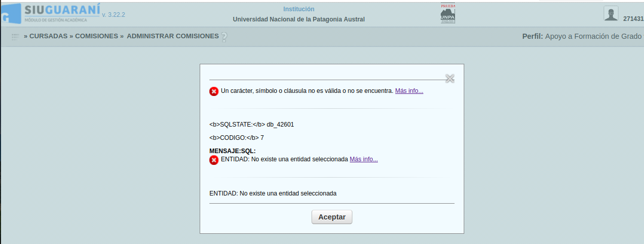Image resolution: width=644 pixels, height=244 pixels.
Task: Open 'Más info...' for the invalid character error
Action: tap(409, 91)
